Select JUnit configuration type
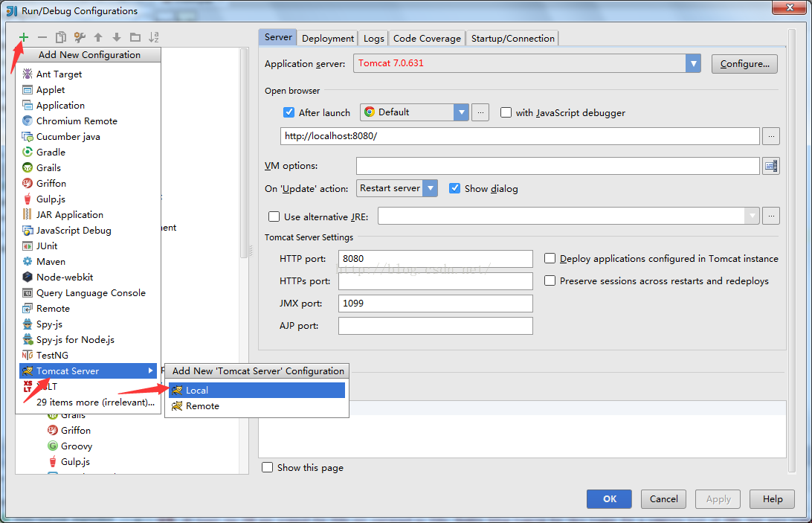Image resolution: width=812 pixels, height=523 pixels. pos(88,246)
